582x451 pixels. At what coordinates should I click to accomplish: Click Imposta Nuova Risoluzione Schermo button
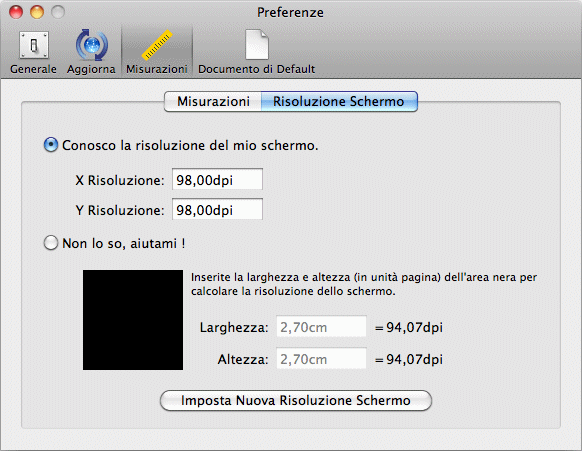(296, 401)
